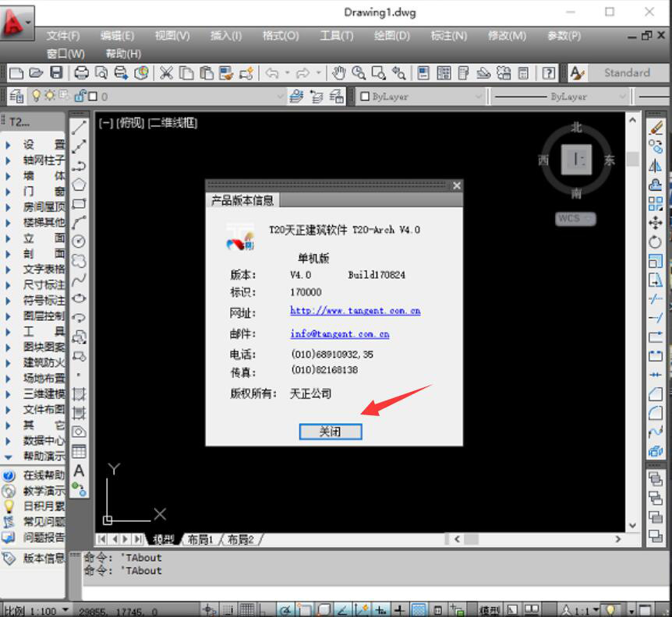This screenshot has height=617, width=672.
Task: Click the Erase tool in modify toolbar
Action: (x=655, y=127)
